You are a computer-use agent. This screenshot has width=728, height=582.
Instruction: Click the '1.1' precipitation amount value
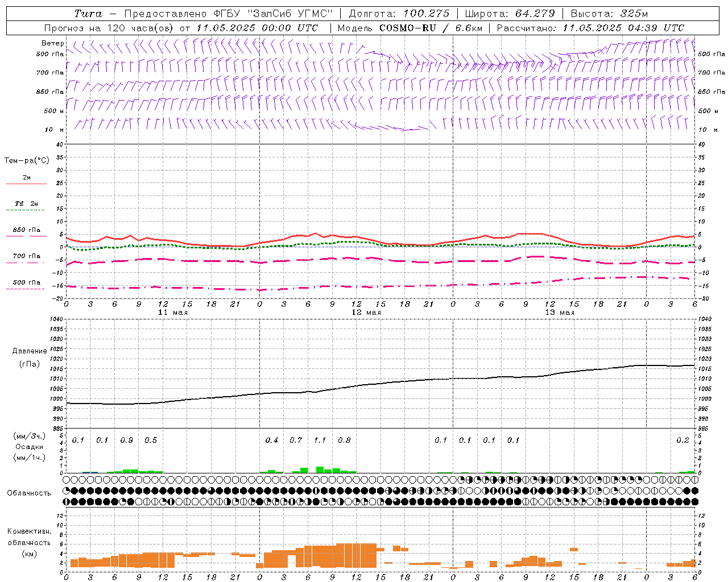320,440
